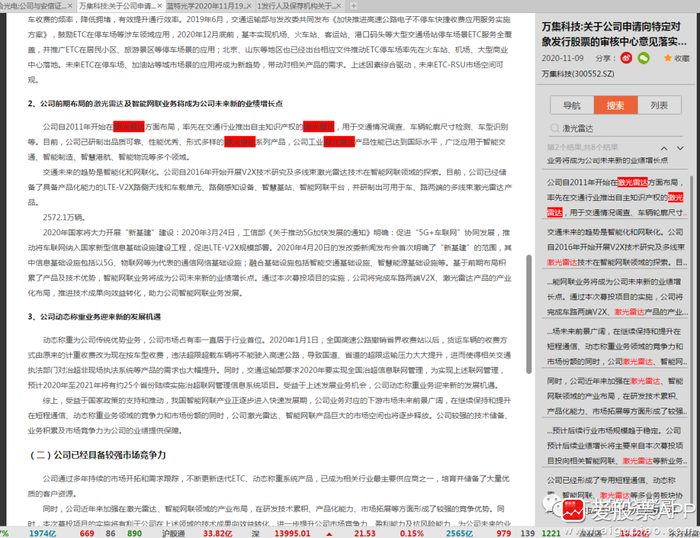The width and height of the screenshot is (700, 538).
Task: Click the orange star favorite icon
Action: tap(668, 58)
